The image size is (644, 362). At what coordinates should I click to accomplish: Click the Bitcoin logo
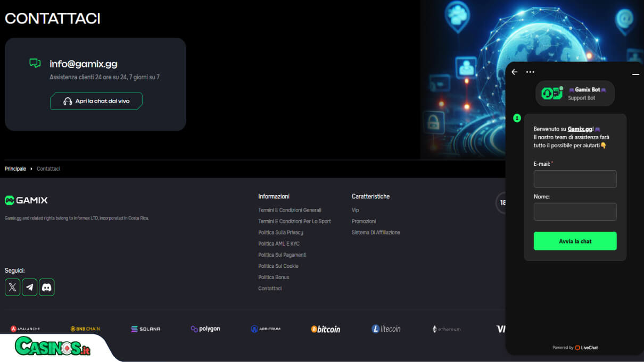click(326, 329)
